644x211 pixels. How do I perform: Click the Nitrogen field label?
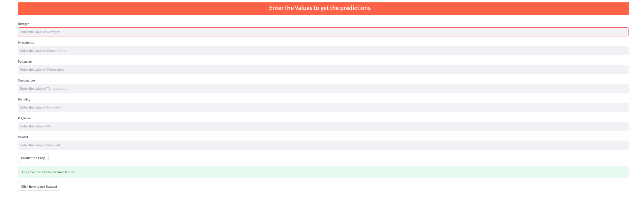24,24
